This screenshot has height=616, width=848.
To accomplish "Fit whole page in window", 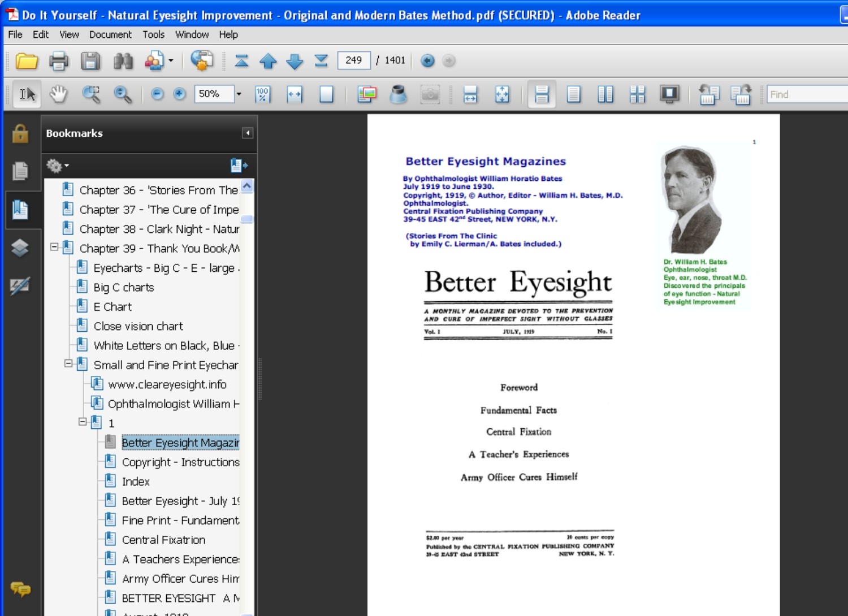I will (x=326, y=94).
